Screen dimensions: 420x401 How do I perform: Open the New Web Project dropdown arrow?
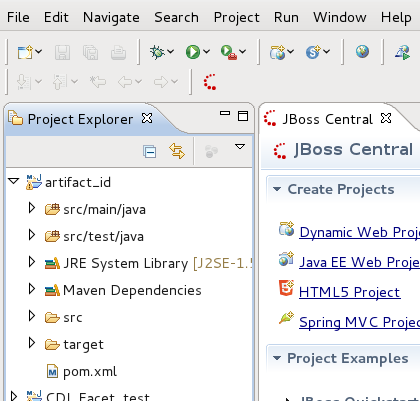[291, 52]
